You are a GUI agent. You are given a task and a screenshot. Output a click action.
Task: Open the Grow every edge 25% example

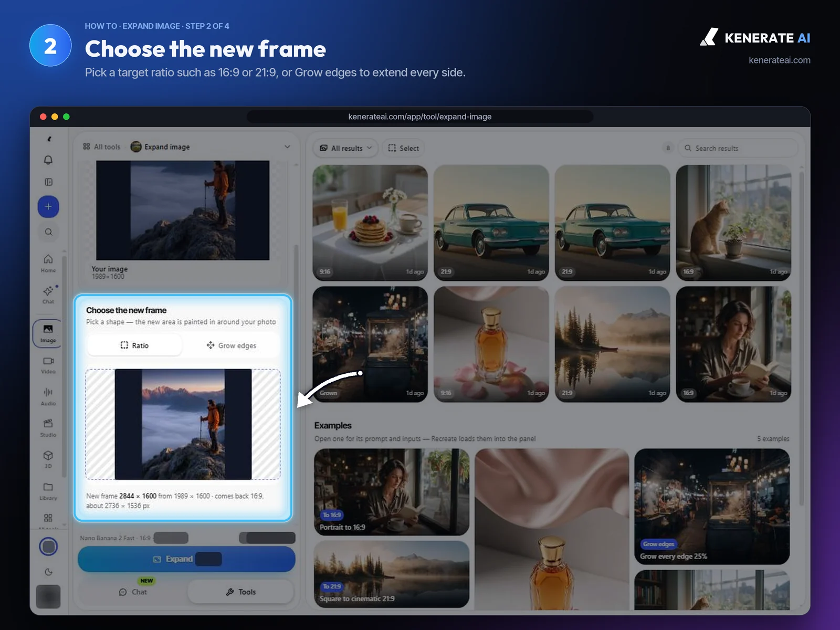pos(712,507)
